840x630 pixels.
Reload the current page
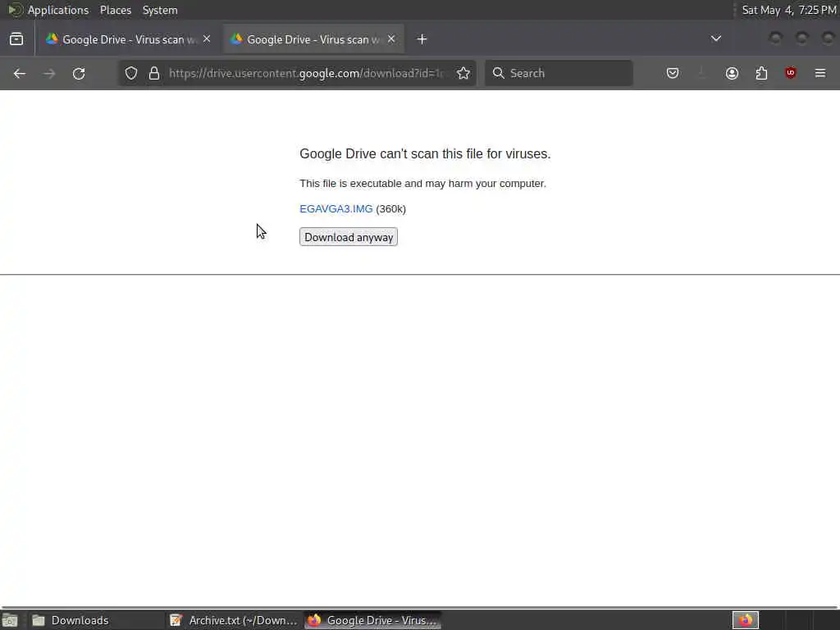(79, 73)
